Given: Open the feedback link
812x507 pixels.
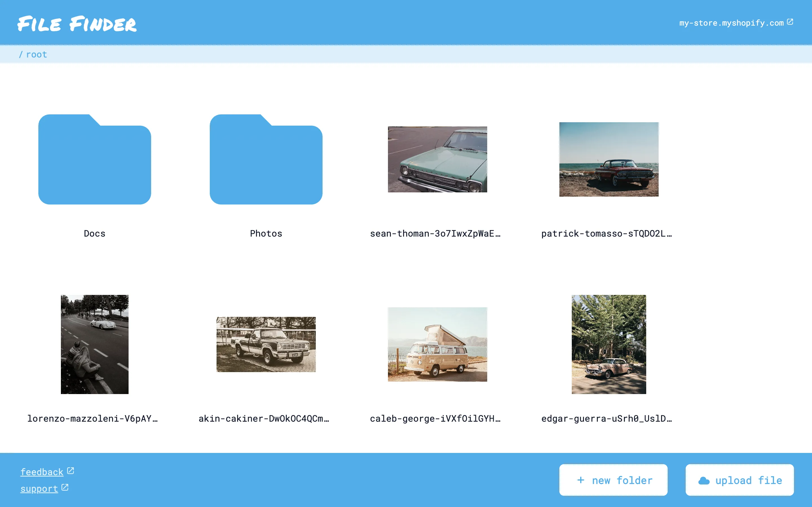Looking at the screenshot, I should pyautogui.click(x=42, y=472).
